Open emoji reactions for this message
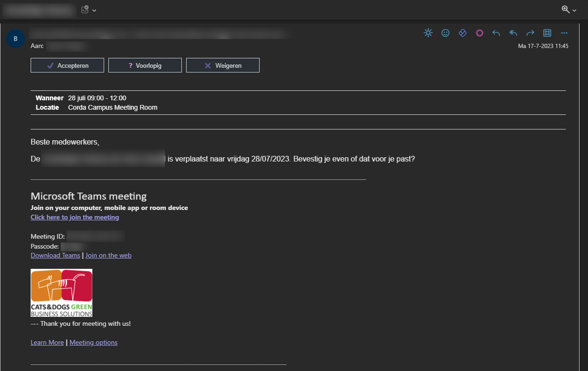The image size is (588, 371). tap(445, 33)
